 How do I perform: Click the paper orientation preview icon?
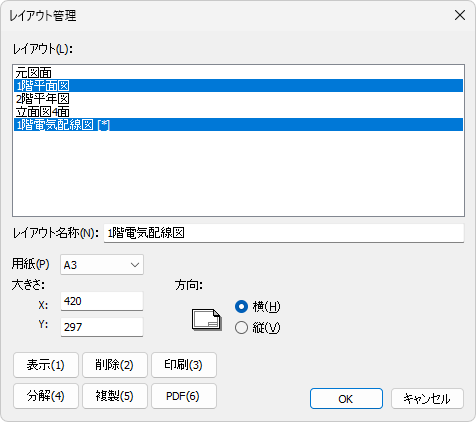pos(207,320)
